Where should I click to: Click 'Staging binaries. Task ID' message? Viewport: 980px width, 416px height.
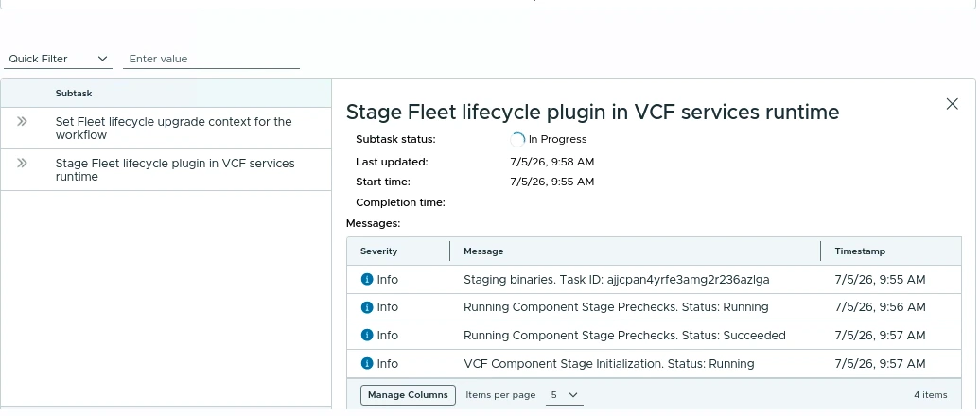(x=616, y=280)
